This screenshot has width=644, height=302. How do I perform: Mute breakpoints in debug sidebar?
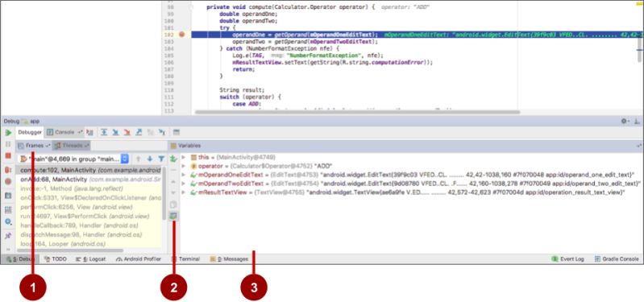[x=8, y=181]
